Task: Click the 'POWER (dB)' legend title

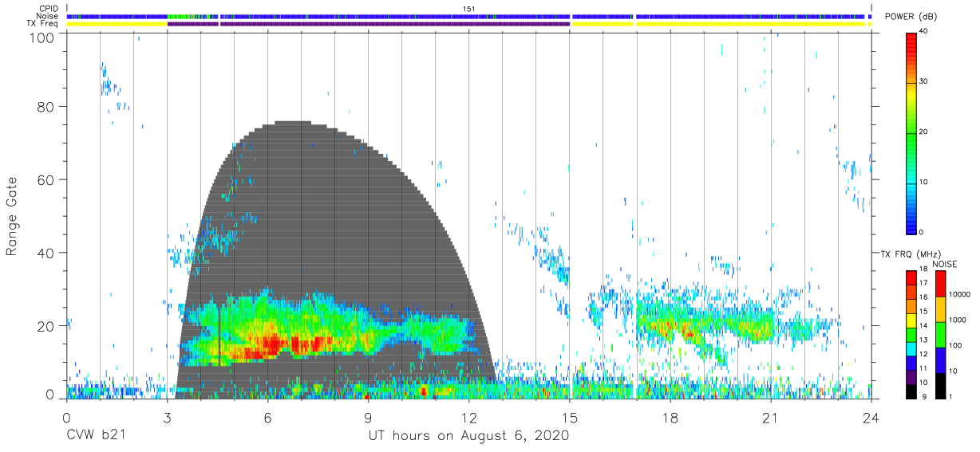Action: (911, 17)
